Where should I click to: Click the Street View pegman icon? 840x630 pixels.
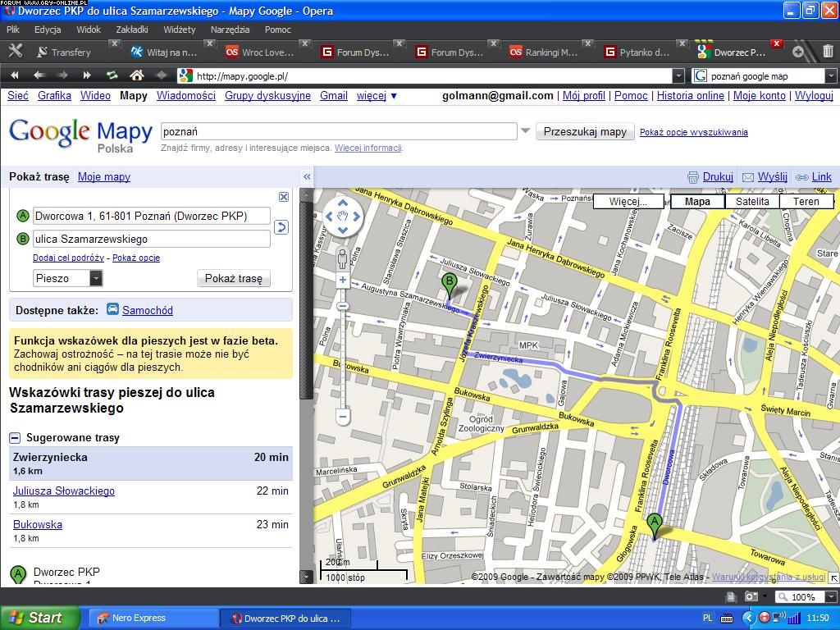pyautogui.click(x=343, y=259)
